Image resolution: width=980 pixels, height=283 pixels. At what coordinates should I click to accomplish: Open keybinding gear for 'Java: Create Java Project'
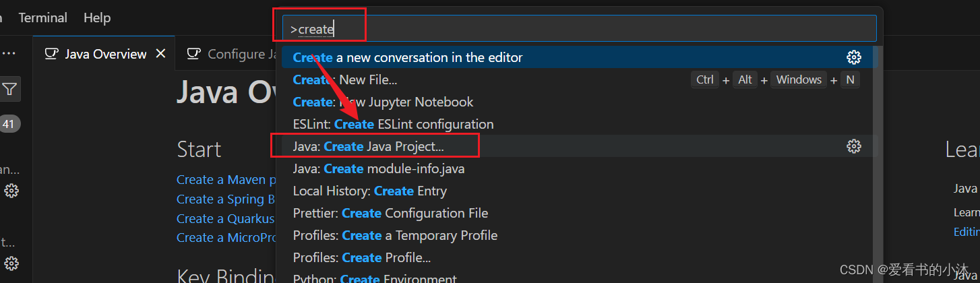coord(853,146)
